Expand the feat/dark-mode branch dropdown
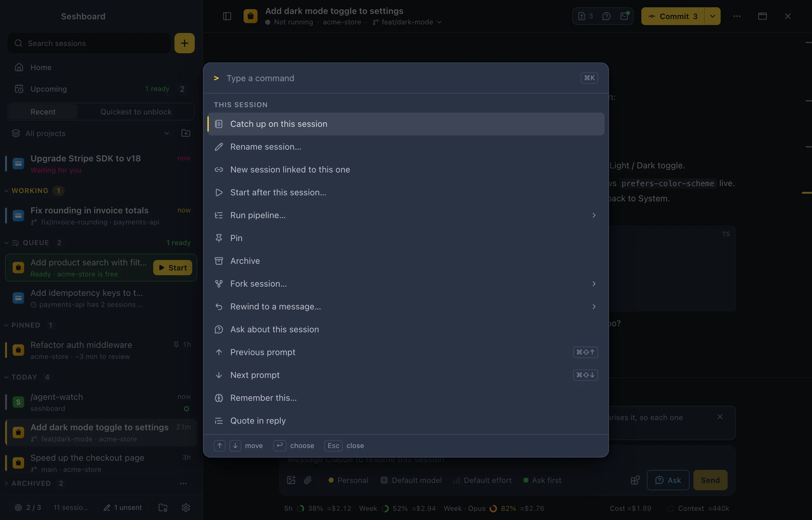812x520 pixels. (x=407, y=22)
